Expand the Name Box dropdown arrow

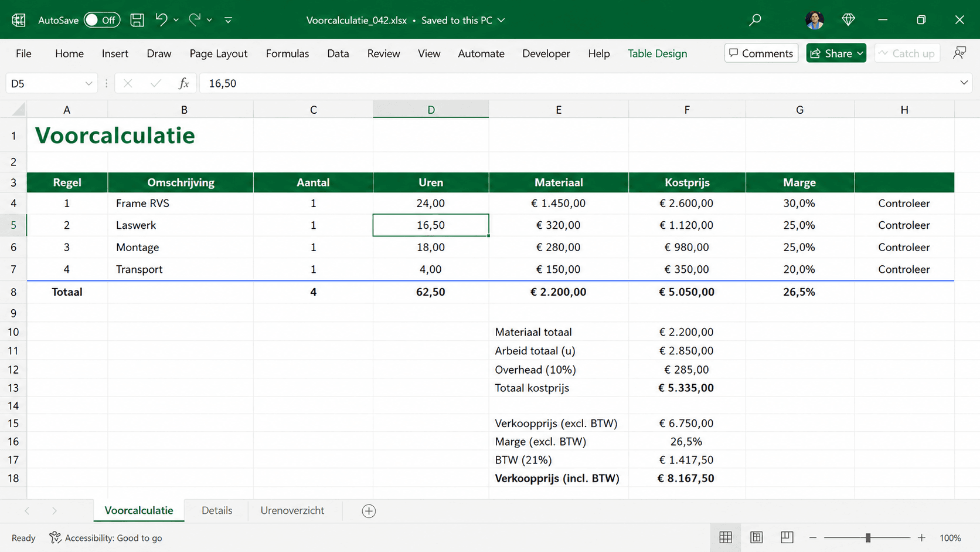point(89,83)
